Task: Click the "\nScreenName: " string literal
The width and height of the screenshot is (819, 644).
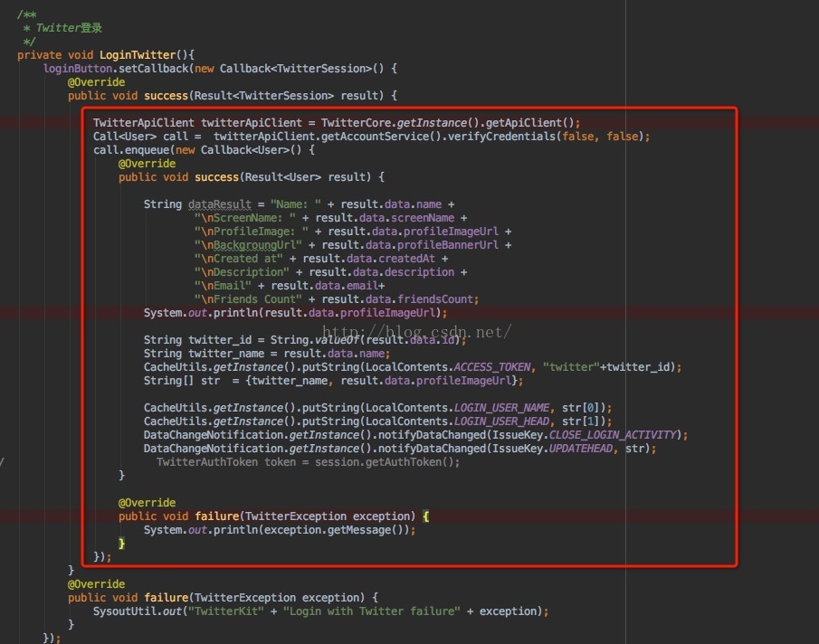Action: [x=244, y=218]
